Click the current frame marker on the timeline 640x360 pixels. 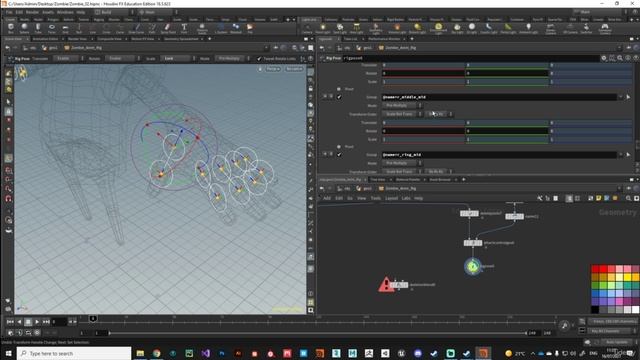click(x=93, y=318)
